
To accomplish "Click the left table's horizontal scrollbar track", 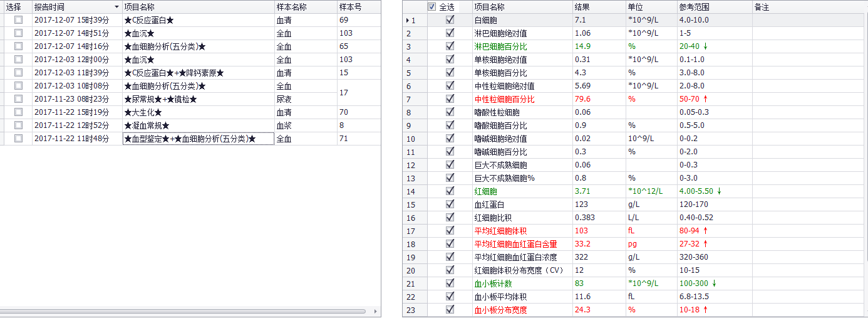I will pos(188,311).
